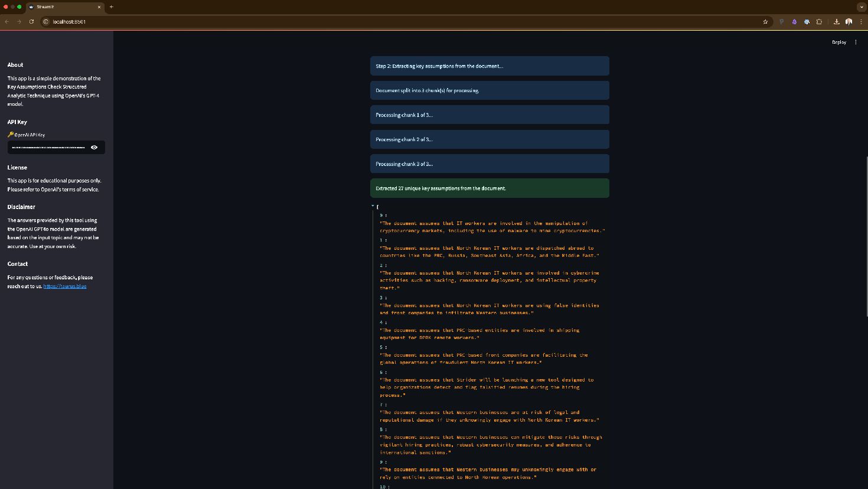This screenshot has height=489, width=868.
Task: Open the gray P extension icon
Action: (781, 22)
